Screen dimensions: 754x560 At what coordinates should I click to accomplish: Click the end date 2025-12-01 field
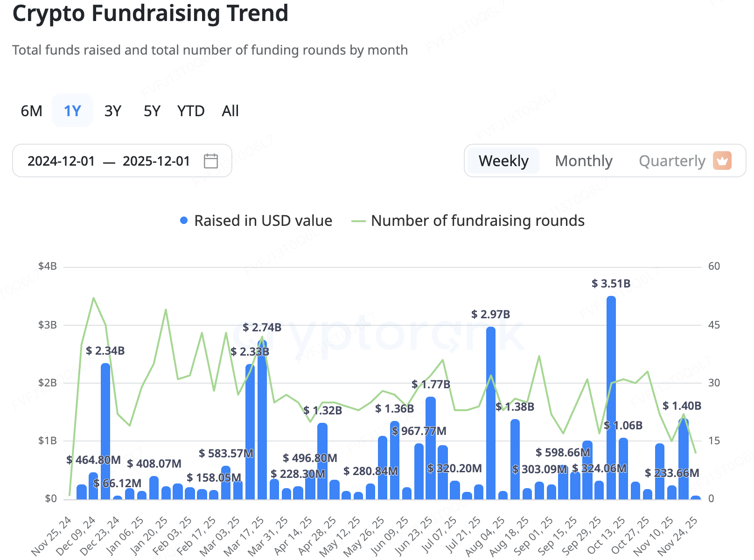156,161
